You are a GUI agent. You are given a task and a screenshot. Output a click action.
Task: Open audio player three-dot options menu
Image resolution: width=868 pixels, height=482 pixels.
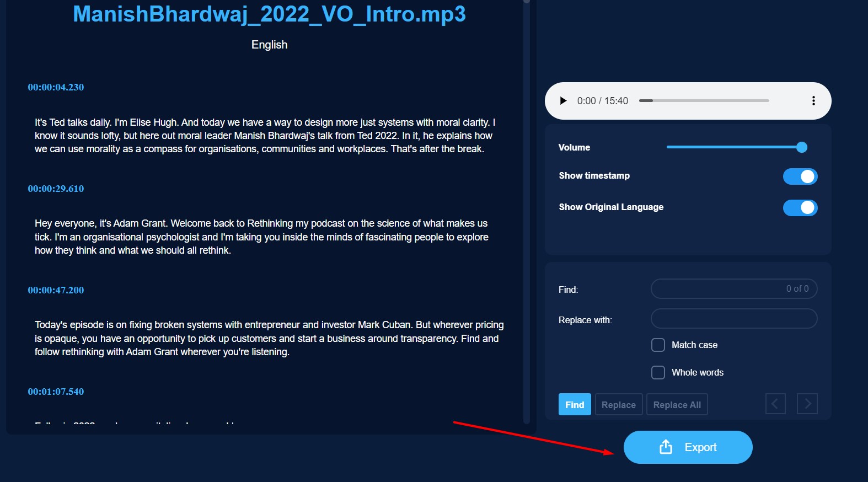click(813, 101)
